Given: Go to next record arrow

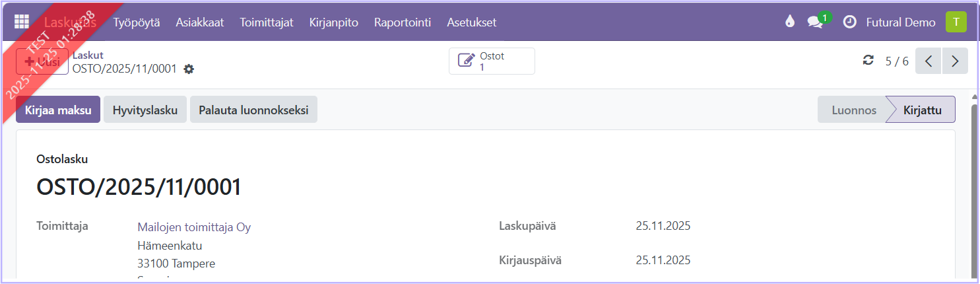Looking at the screenshot, I should pyautogui.click(x=955, y=61).
